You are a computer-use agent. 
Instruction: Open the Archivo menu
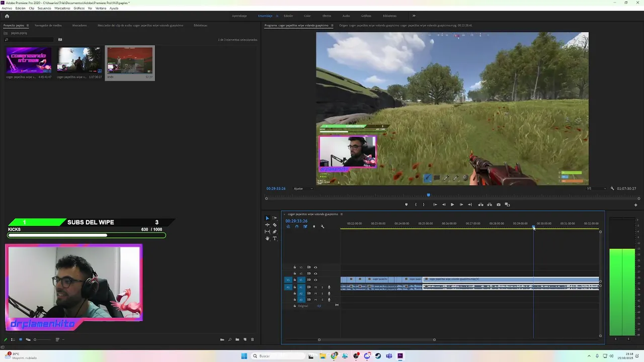pos(7,8)
